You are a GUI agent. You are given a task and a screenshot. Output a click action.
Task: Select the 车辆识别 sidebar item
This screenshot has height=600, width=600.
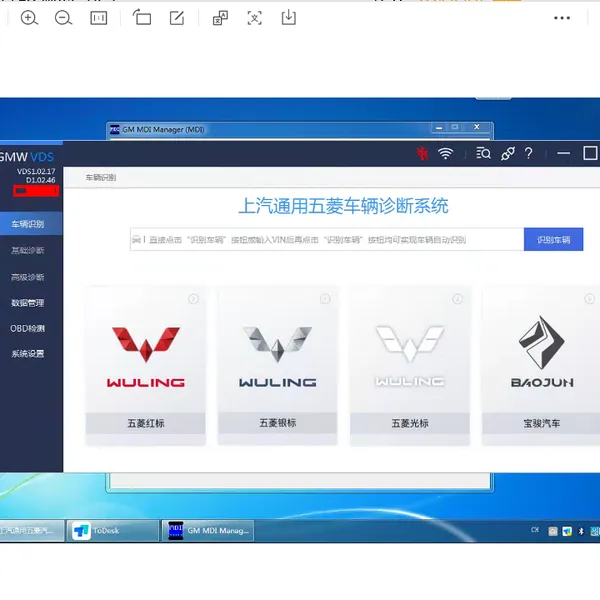pos(31,224)
